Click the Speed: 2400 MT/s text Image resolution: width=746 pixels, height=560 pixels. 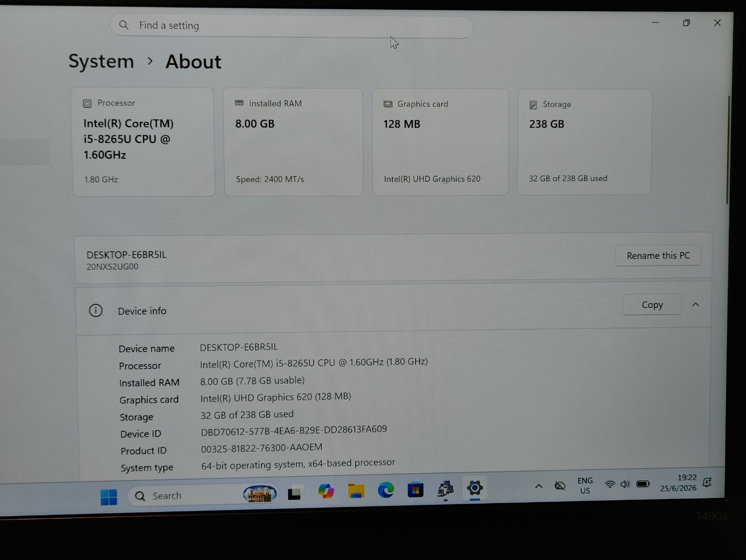click(270, 179)
